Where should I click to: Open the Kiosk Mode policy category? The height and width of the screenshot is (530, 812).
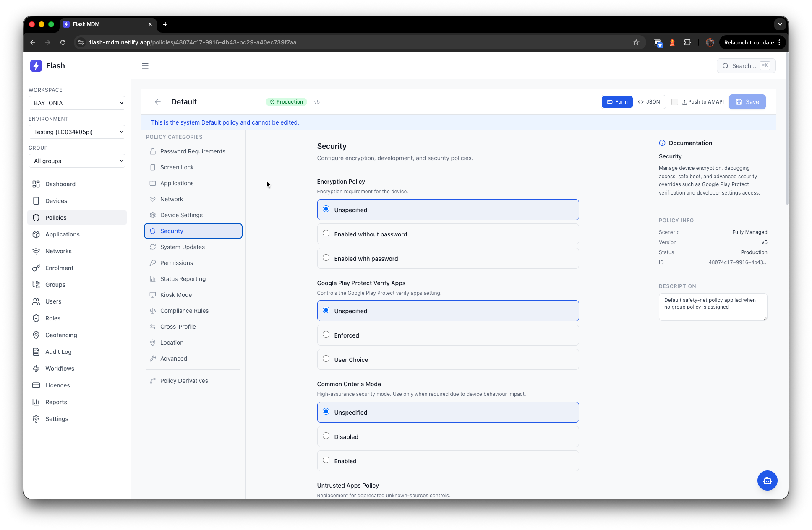click(x=176, y=295)
